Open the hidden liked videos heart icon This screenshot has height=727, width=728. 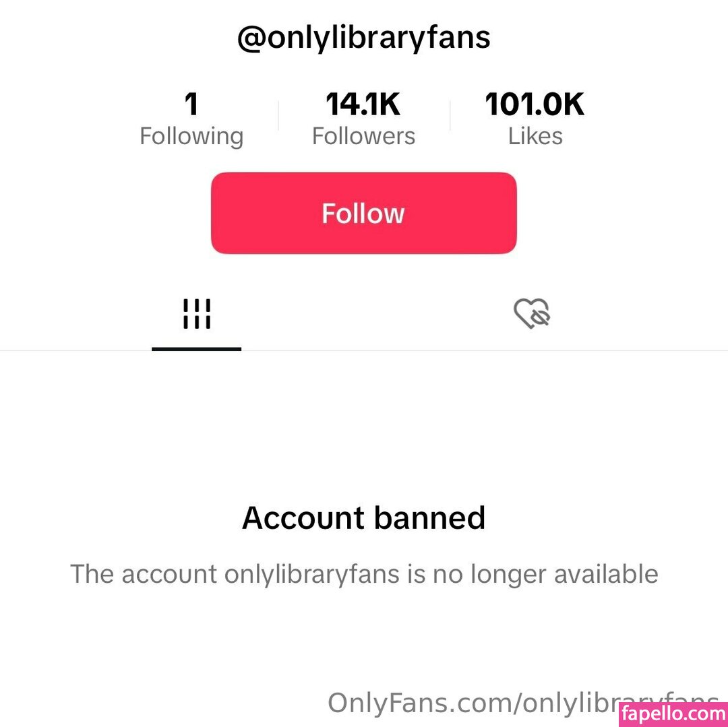532,314
